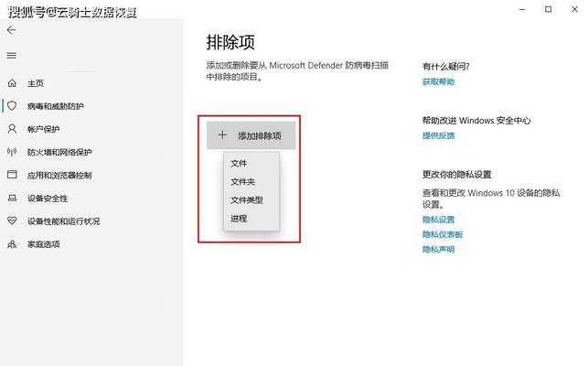Click the antenna icon for 防火墙和网络保护

(x=12, y=152)
